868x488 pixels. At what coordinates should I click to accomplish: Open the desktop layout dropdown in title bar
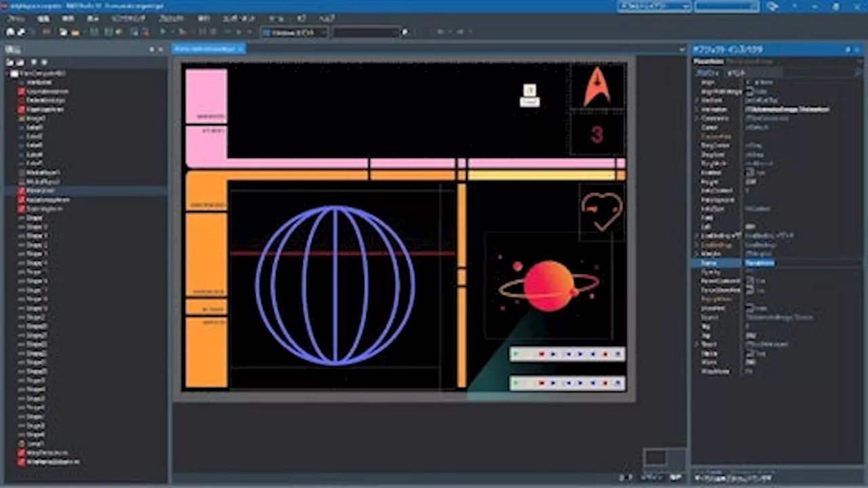[654, 6]
